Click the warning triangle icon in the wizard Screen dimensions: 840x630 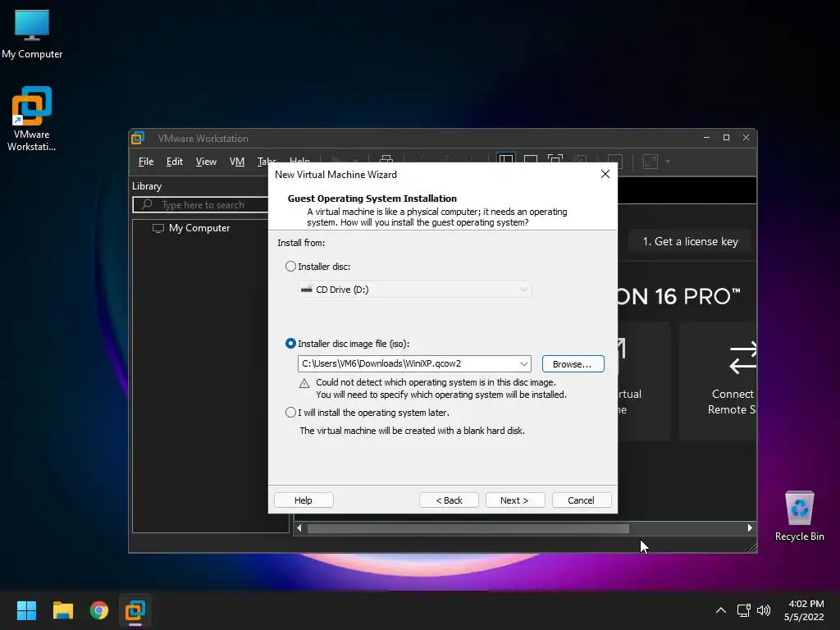(x=304, y=383)
